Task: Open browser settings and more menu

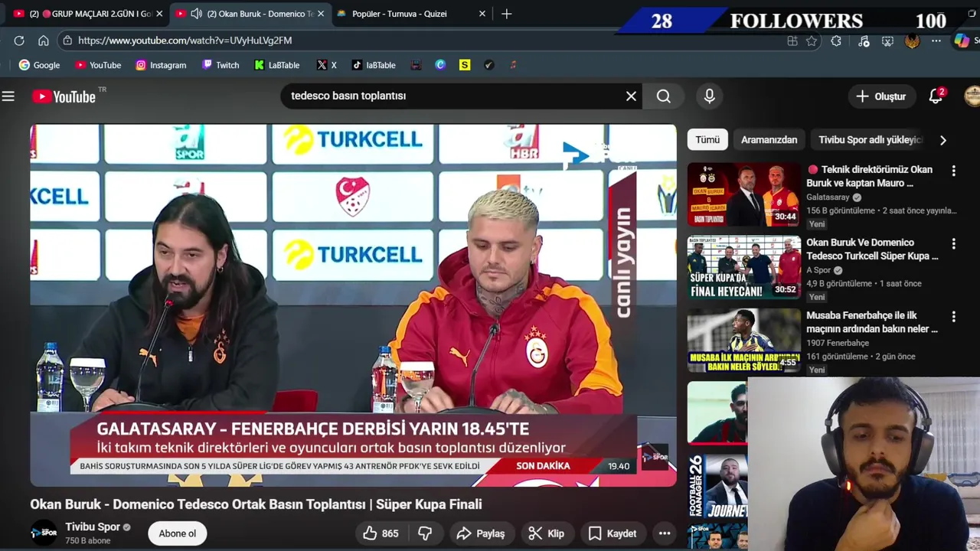Action: (x=936, y=41)
